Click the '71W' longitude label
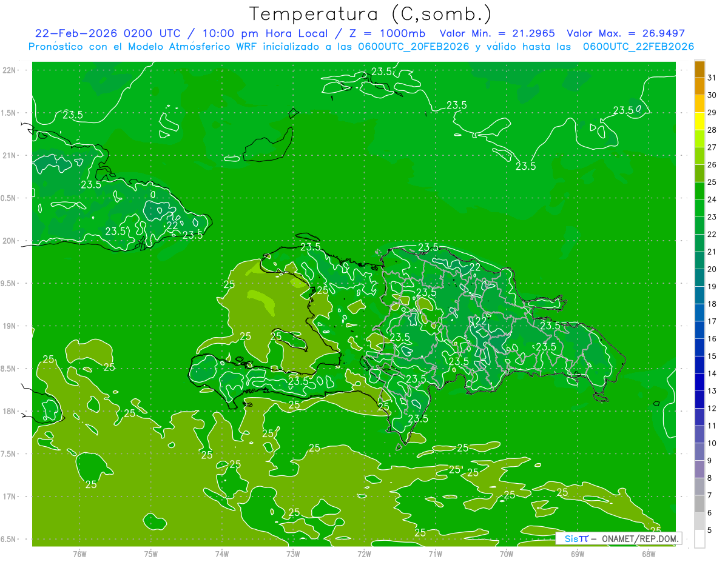Viewport: 728px width, 562px height. [435, 554]
